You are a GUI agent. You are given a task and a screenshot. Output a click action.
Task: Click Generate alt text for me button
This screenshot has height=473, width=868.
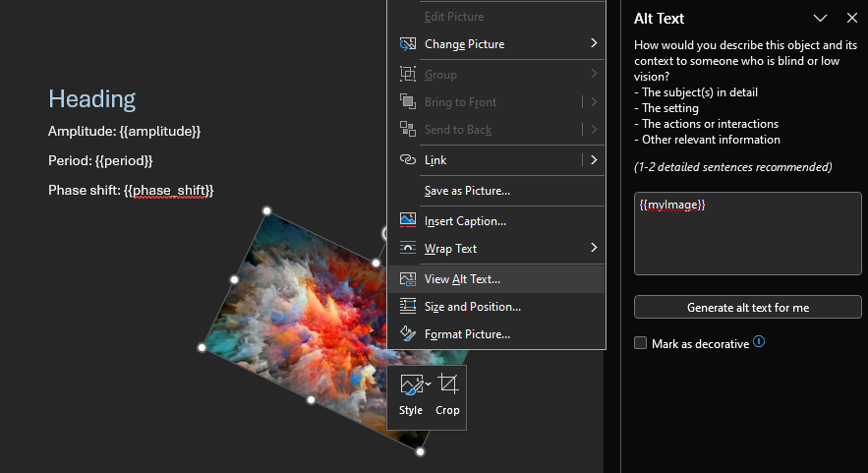click(x=748, y=308)
